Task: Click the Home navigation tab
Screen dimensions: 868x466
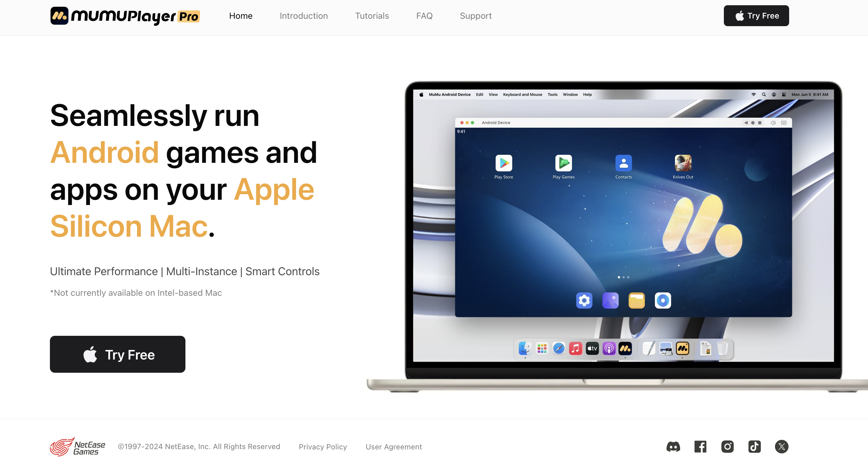Action: point(241,15)
